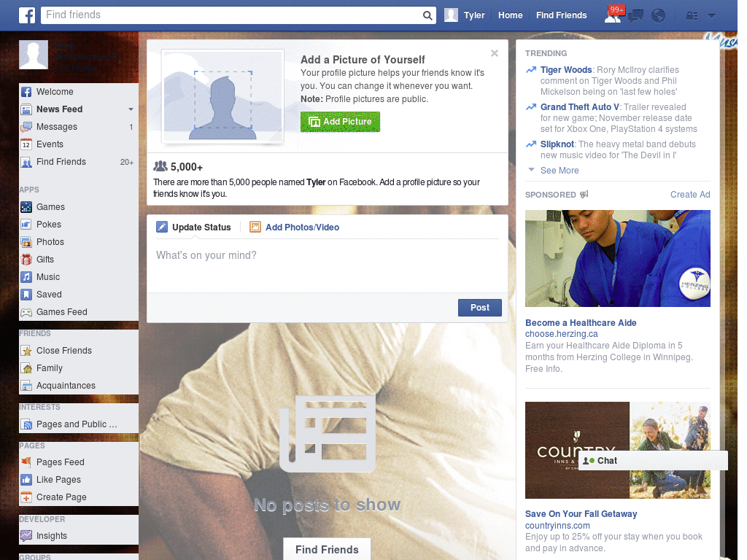Open privacy shortcuts lock icon

click(692, 16)
